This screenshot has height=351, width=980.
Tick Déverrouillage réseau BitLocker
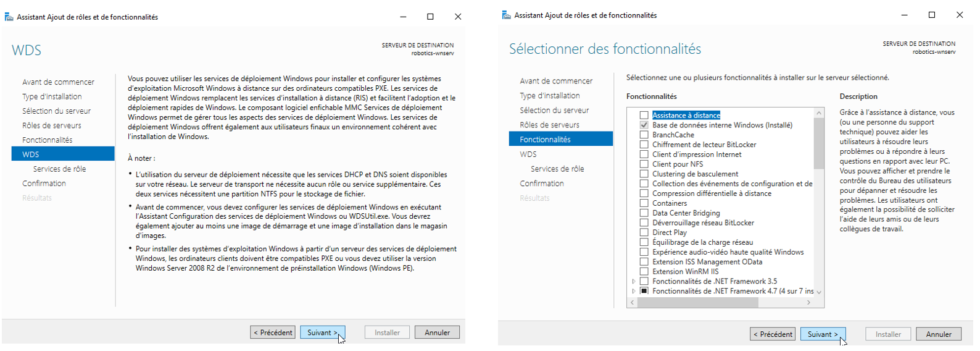644,223
